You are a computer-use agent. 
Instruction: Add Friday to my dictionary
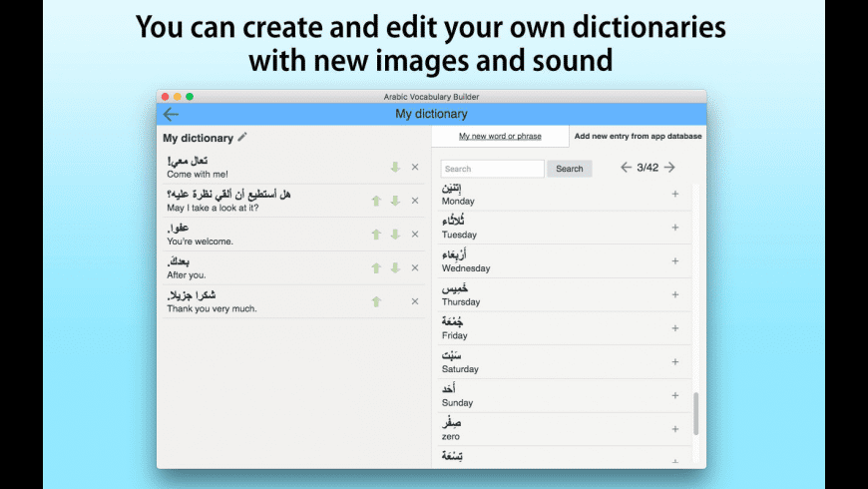pyautogui.click(x=674, y=328)
